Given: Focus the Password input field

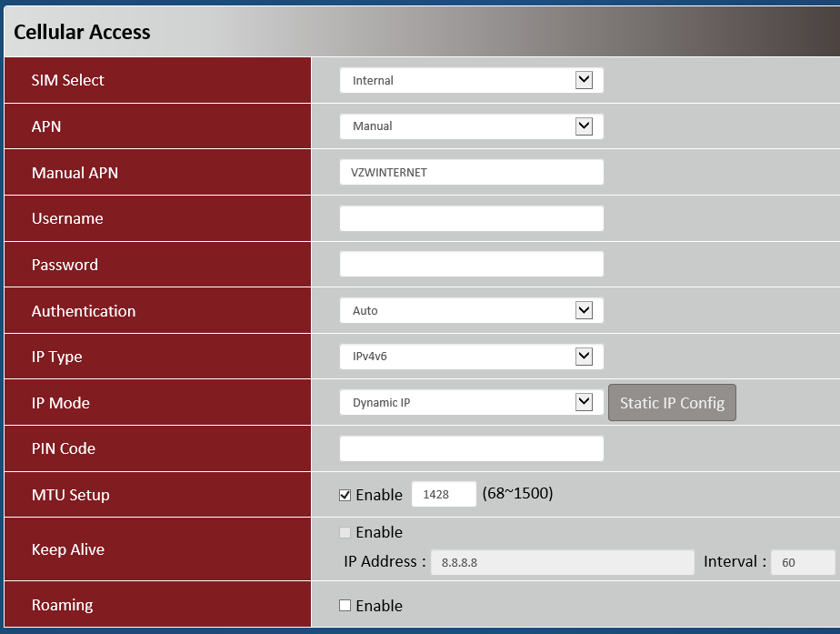Looking at the screenshot, I should pyautogui.click(x=471, y=264).
